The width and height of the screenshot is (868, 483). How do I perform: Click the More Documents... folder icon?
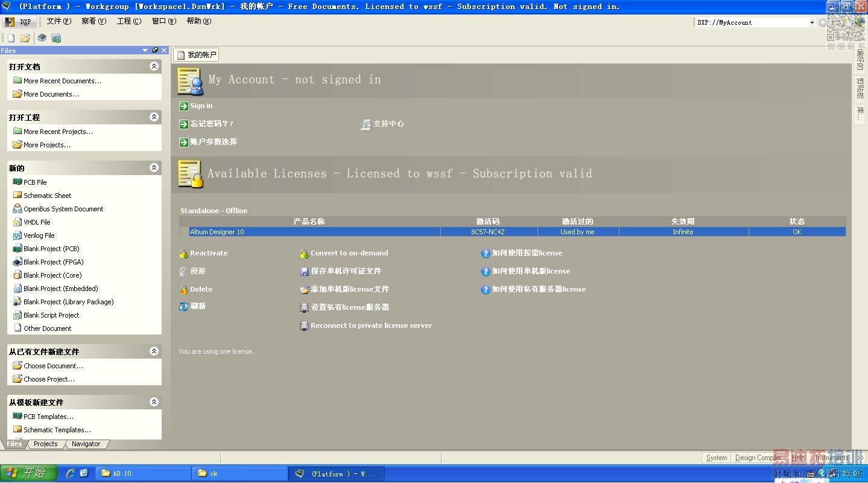pos(17,94)
